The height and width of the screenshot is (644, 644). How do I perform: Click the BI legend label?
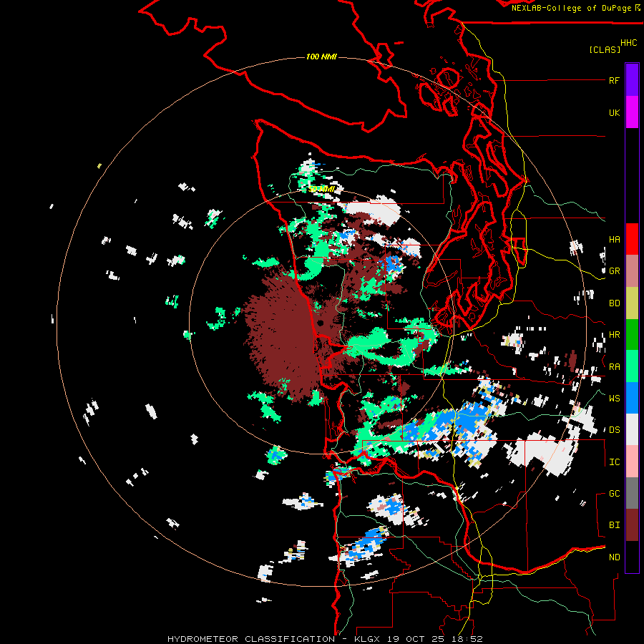pos(614,525)
